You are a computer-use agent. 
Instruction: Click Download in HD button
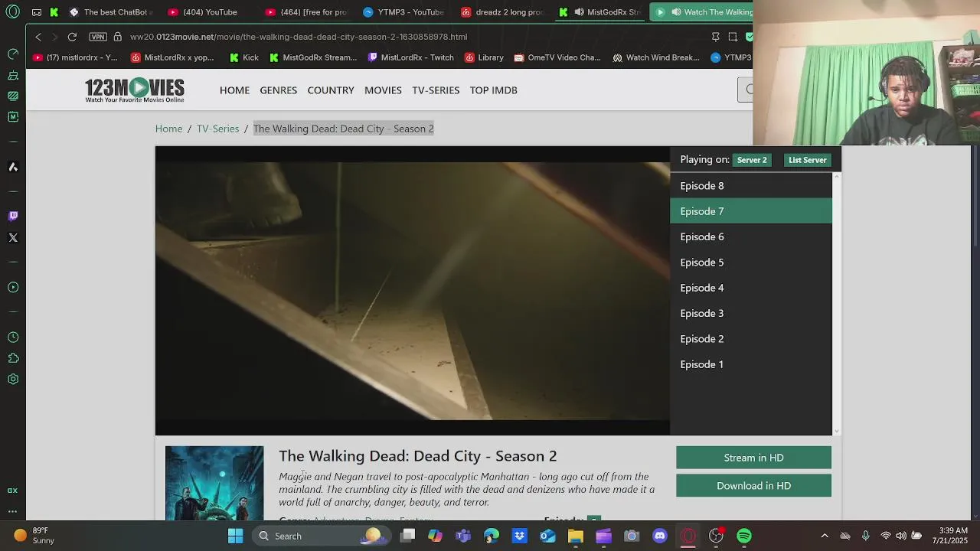click(753, 486)
